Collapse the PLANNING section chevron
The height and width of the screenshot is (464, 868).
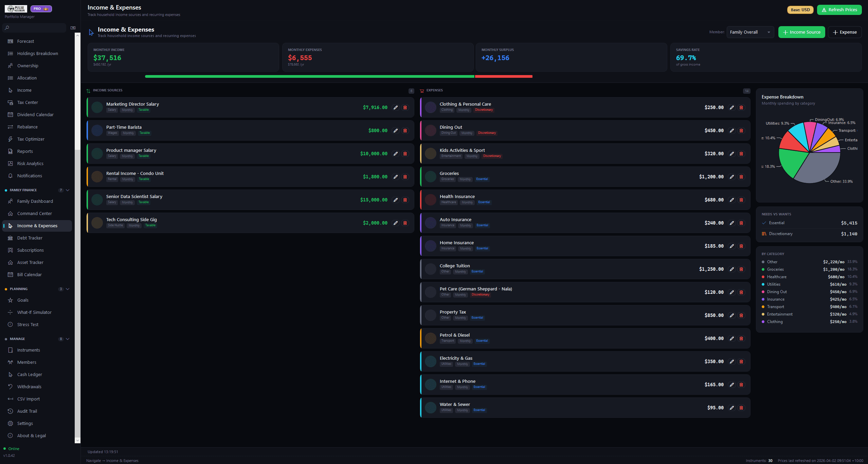(67, 289)
